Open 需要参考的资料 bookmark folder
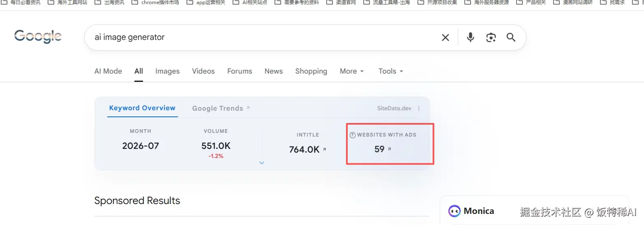 pos(297,2)
